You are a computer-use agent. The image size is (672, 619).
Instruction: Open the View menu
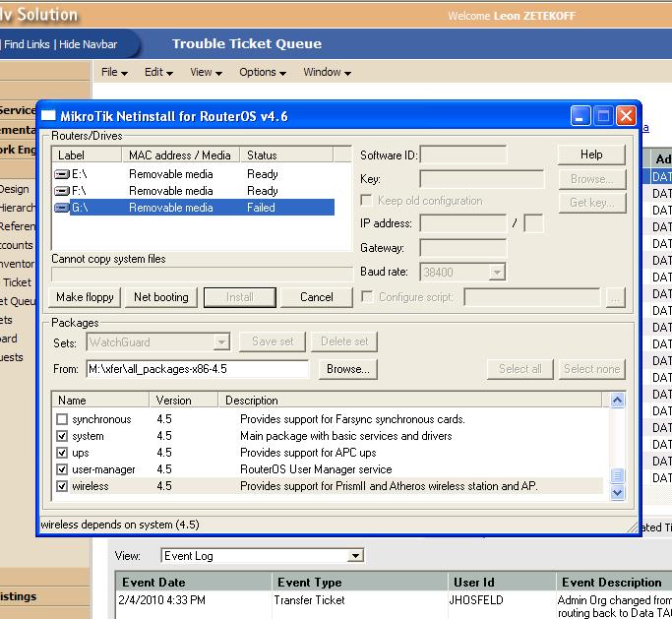pos(207,72)
